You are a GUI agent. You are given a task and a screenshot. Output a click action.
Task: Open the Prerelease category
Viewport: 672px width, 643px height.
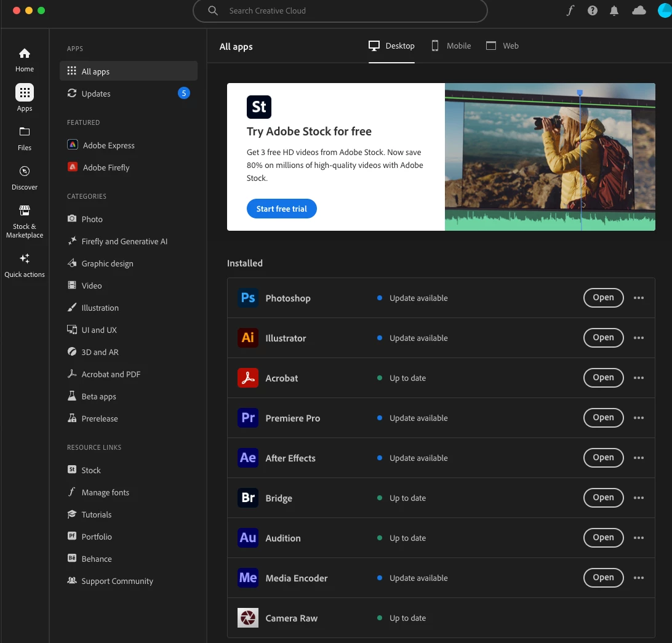pos(92,418)
